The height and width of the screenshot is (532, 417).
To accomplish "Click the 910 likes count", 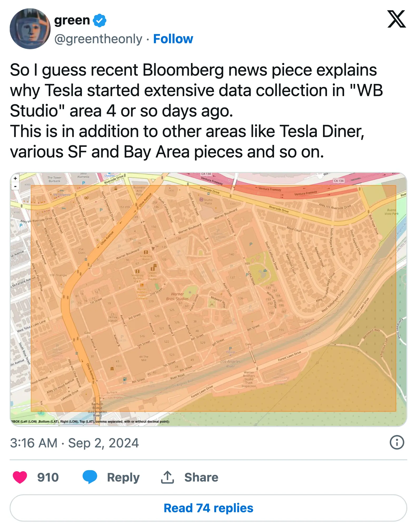I will pos(48,477).
